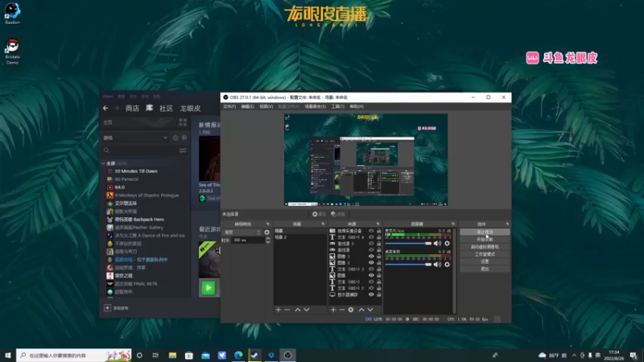Viewport: 644px width, 362px height.
Task: Open the settings gear for the desktop audio channel
Action: [447, 265]
